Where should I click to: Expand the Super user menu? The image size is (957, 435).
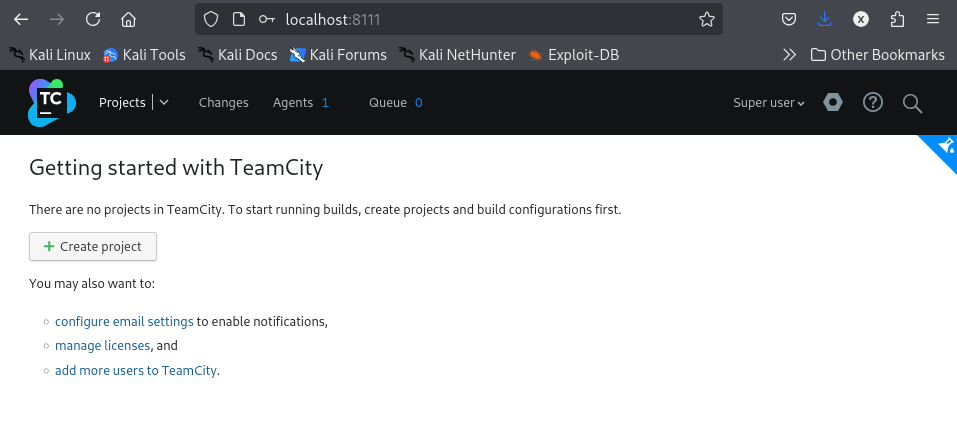pyautogui.click(x=769, y=102)
